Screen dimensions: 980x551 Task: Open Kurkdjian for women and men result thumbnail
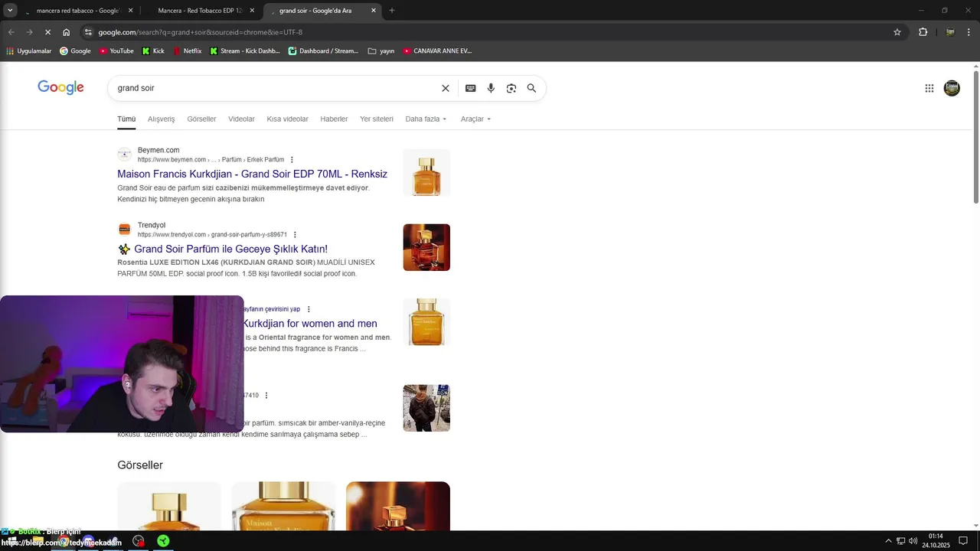pyautogui.click(x=426, y=322)
